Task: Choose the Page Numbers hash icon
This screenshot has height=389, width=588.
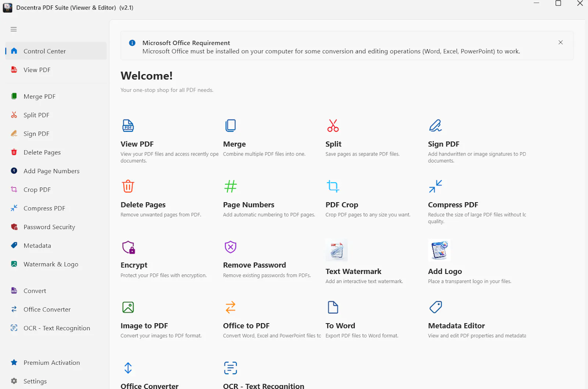Action: pos(230,186)
